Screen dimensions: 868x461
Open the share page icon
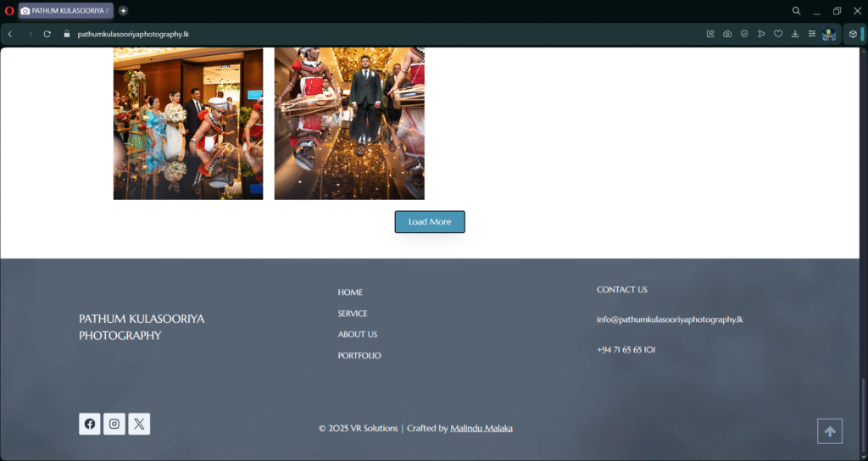(x=710, y=34)
